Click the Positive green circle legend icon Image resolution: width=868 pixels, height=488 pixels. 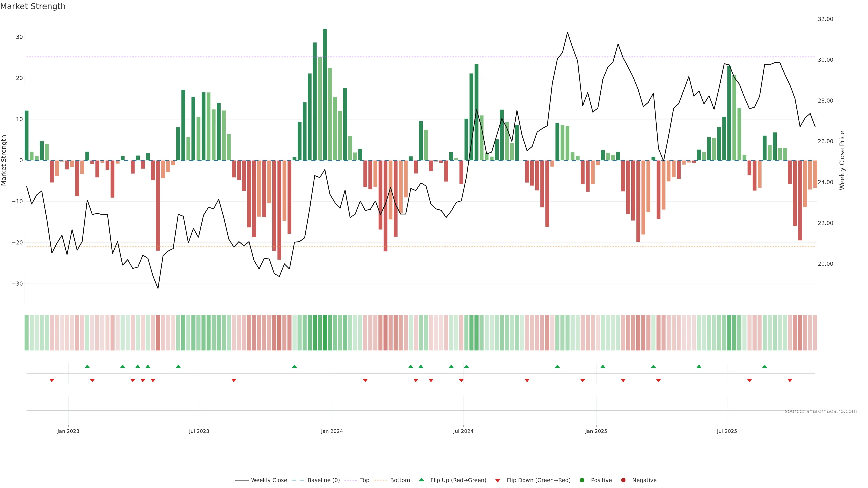coord(582,480)
